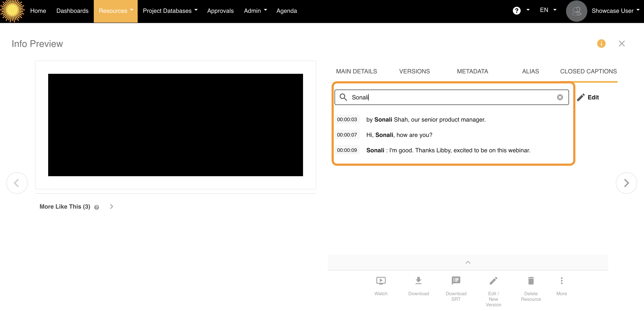
Task: Click the Delete Resource trash icon
Action: click(x=531, y=280)
